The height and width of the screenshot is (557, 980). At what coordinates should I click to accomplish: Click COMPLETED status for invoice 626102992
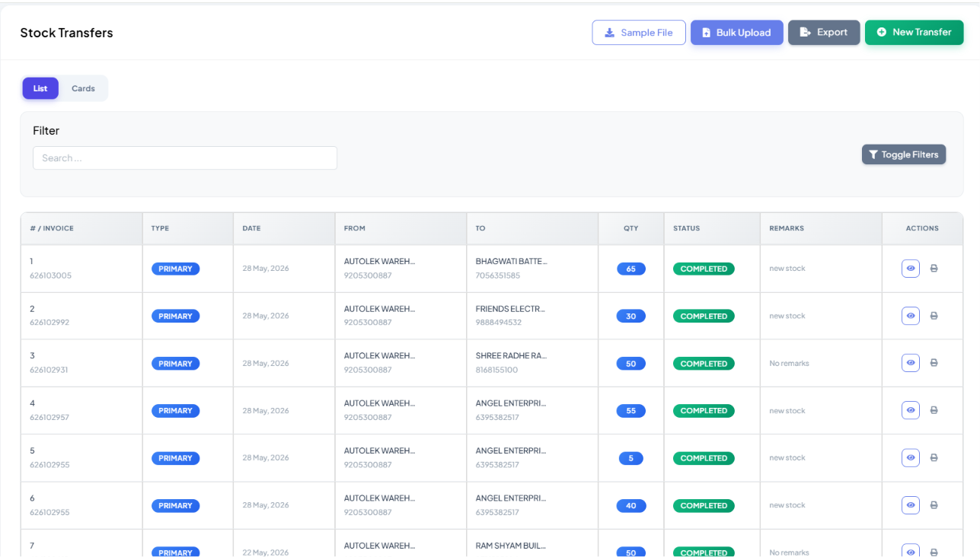(x=704, y=316)
